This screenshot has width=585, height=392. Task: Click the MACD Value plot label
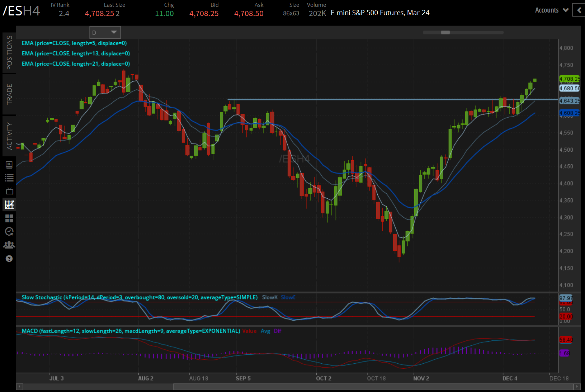249,331
